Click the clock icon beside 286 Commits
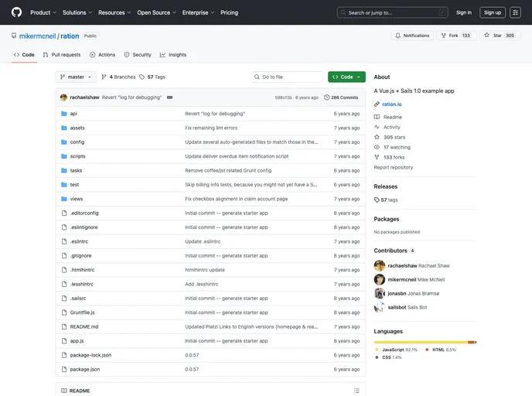The height and width of the screenshot is (396, 532). tap(326, 97)
